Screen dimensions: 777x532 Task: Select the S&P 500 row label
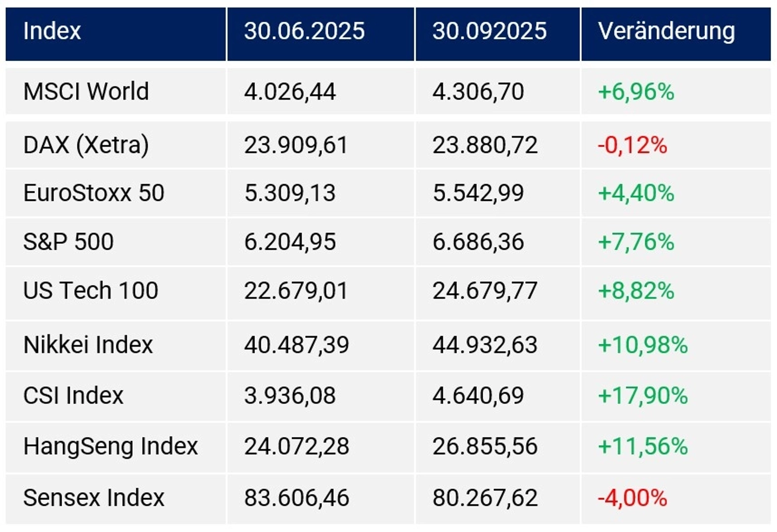pos(69,242)
